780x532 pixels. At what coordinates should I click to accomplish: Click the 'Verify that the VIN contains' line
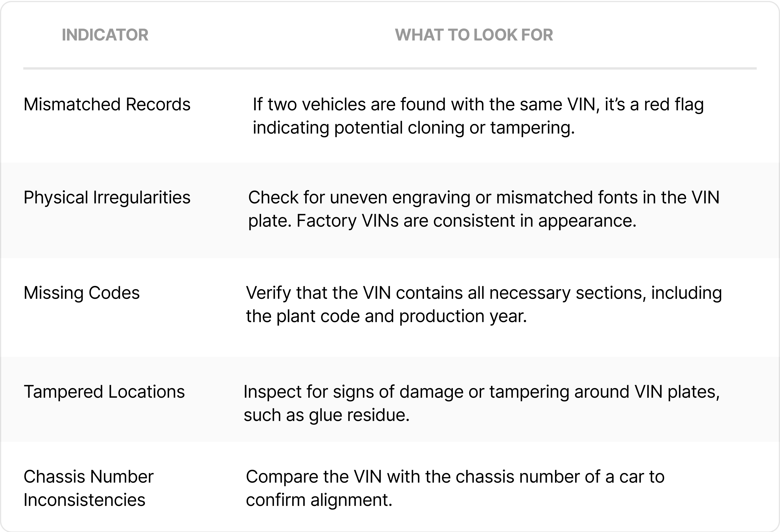click(x=484, y=293)
